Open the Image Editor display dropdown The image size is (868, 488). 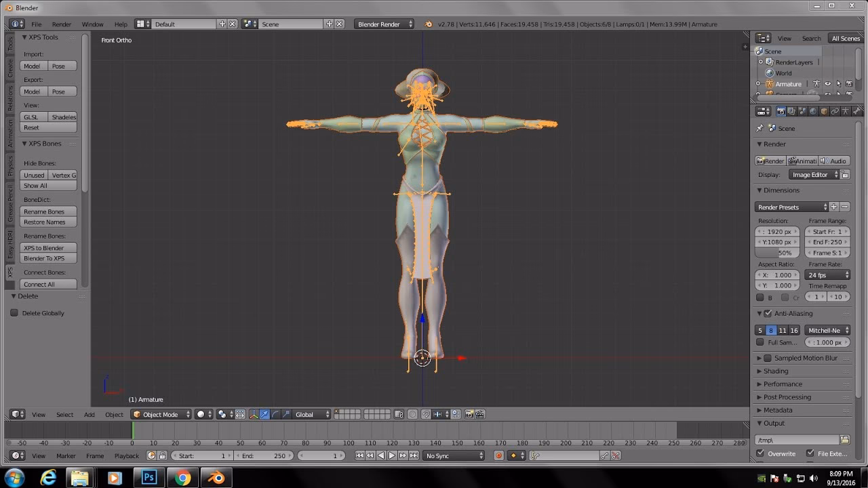tap(815, 175)
